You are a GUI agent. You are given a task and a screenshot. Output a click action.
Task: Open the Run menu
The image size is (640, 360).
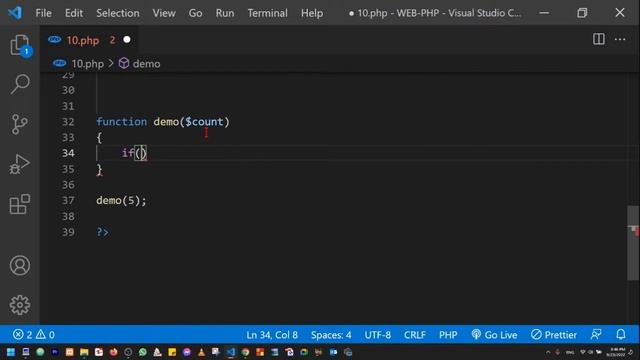225,13
